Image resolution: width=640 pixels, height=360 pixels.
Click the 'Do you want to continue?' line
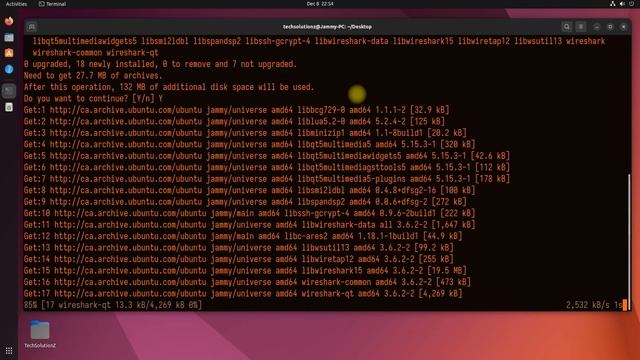(93, 99)
